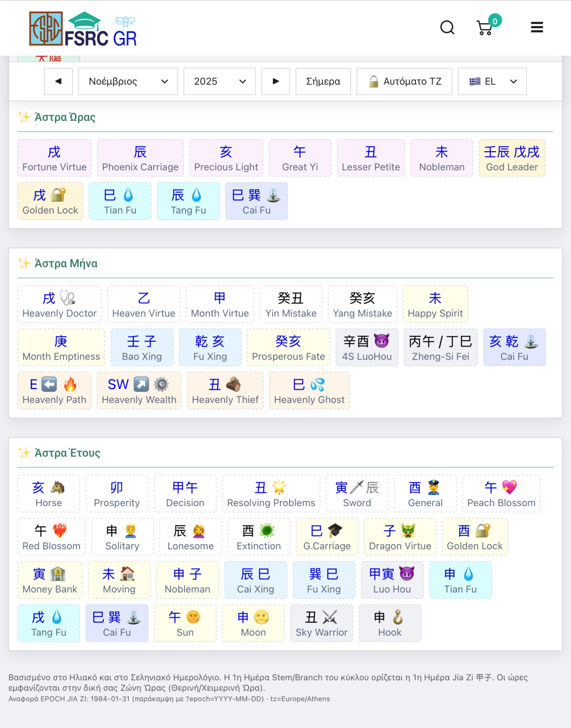The height and width of the screenshot is (728, 571).
Task: Open the hamburger menu
Action: [536, 27]
